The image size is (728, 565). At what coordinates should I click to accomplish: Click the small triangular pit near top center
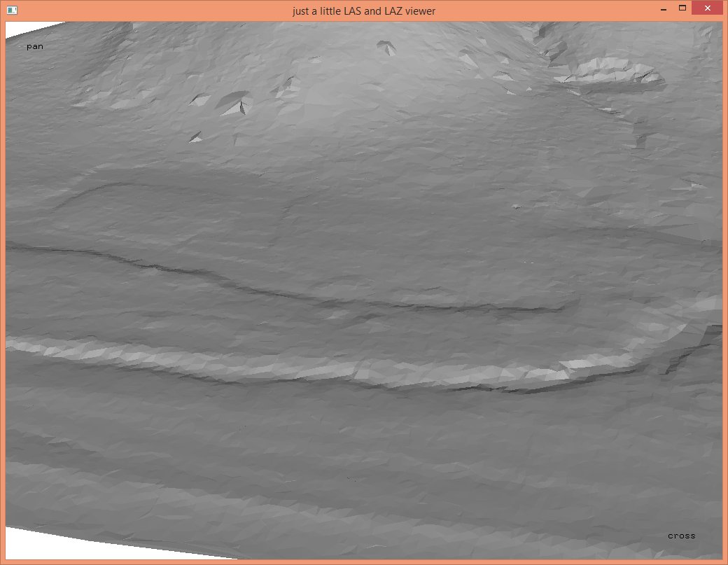click(386, 47)
